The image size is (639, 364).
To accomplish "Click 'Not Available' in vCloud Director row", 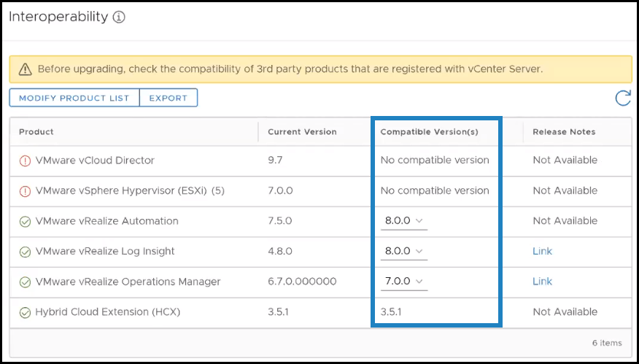I will (565, 160).
